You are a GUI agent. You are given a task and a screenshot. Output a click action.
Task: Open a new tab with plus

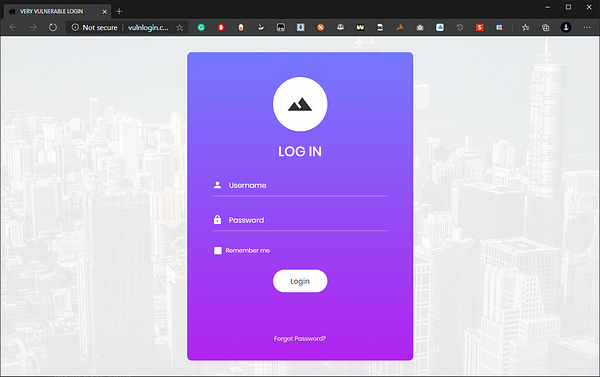click(119, 11)
